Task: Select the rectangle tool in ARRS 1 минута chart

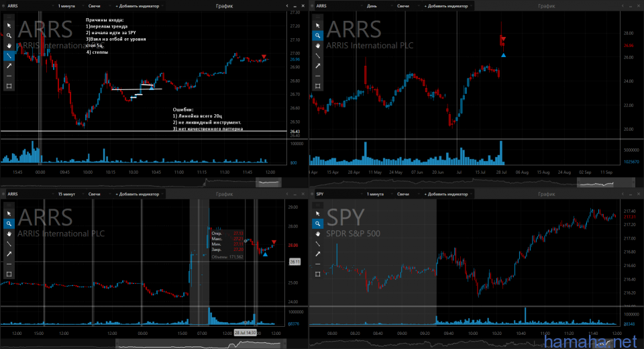Action: pyautogui.click(x=9, y=86)
